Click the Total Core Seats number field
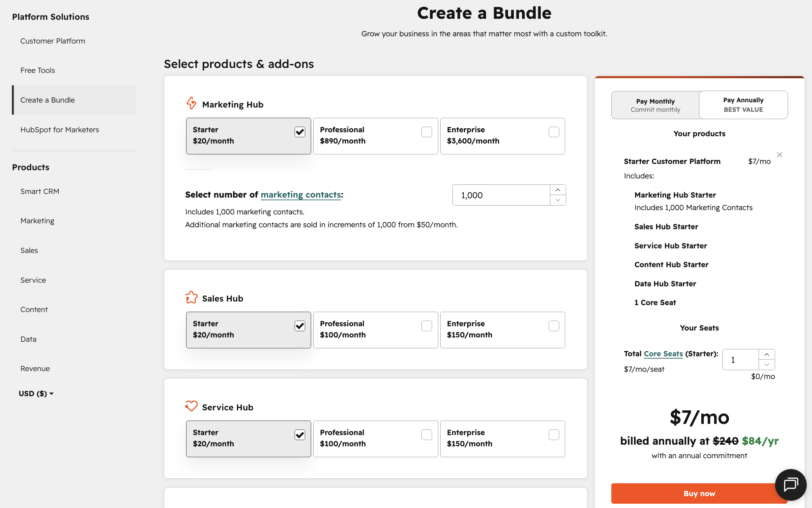This screenshot has height=508, width=812. [740, 360]
